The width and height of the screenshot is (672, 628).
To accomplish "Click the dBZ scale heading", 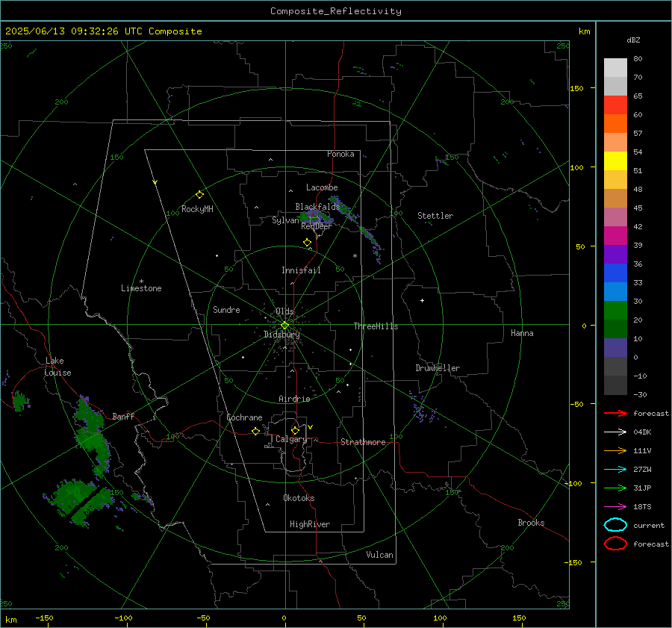I will 633,40.
